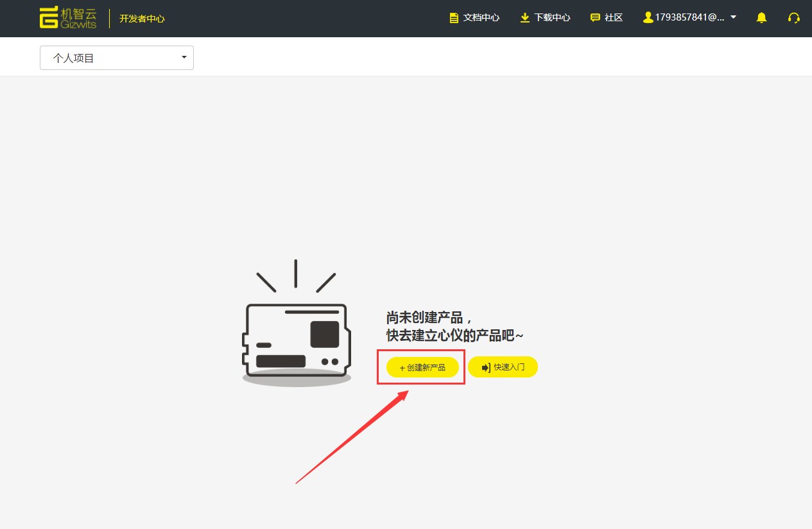The image size is (812, 529).
Task: Click the download arrow icon beside 下载中心
Action: pos(525,18)
